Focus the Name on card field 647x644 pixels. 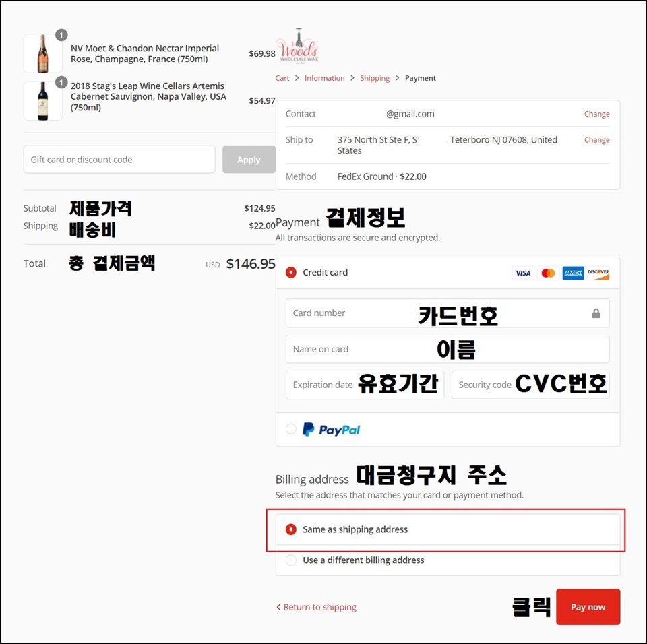pos(448,349)
